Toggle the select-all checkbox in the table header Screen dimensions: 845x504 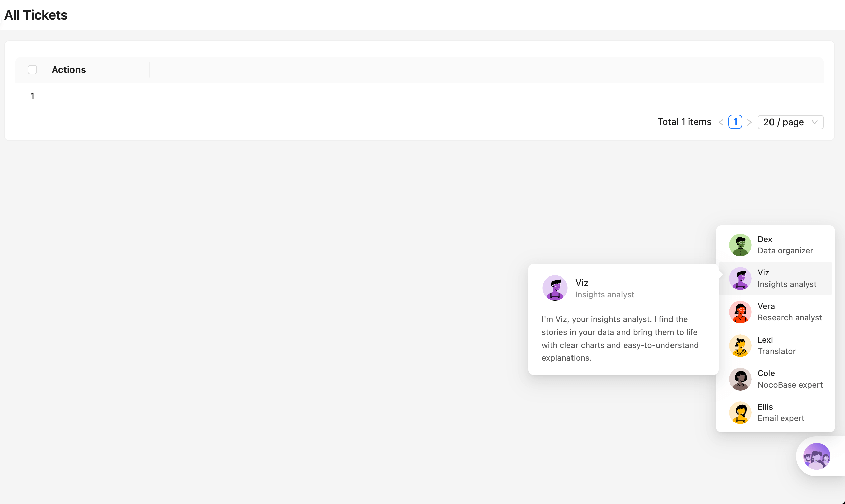click(32, 70)
